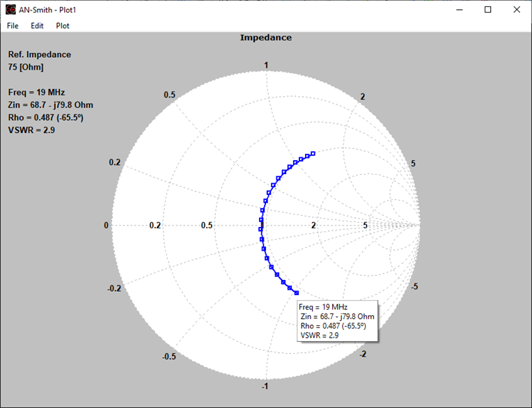
Task: Open the Plot menu
Action: (x=63, y=26)
